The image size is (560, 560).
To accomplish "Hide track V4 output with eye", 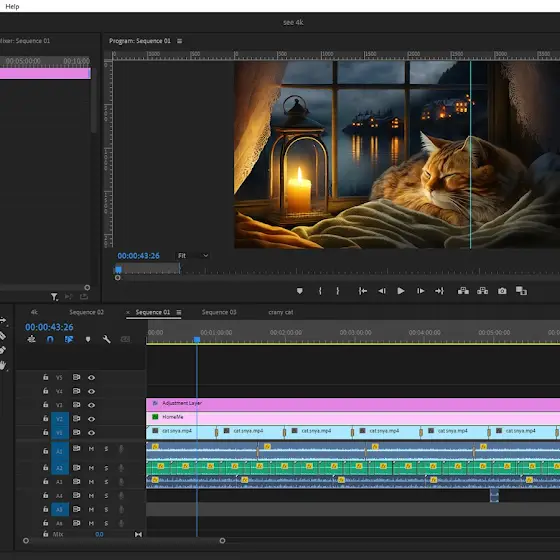I will click(91, 391).
